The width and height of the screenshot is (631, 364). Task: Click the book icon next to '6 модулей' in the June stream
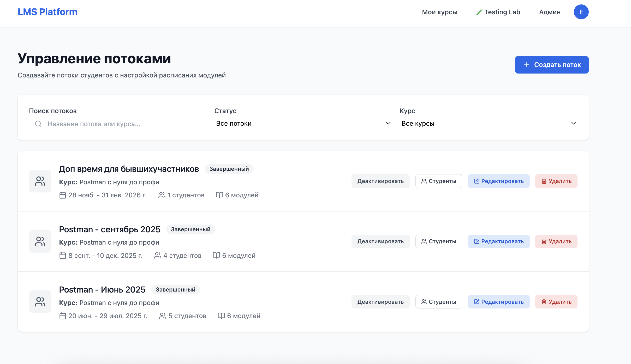coord(221,316)
